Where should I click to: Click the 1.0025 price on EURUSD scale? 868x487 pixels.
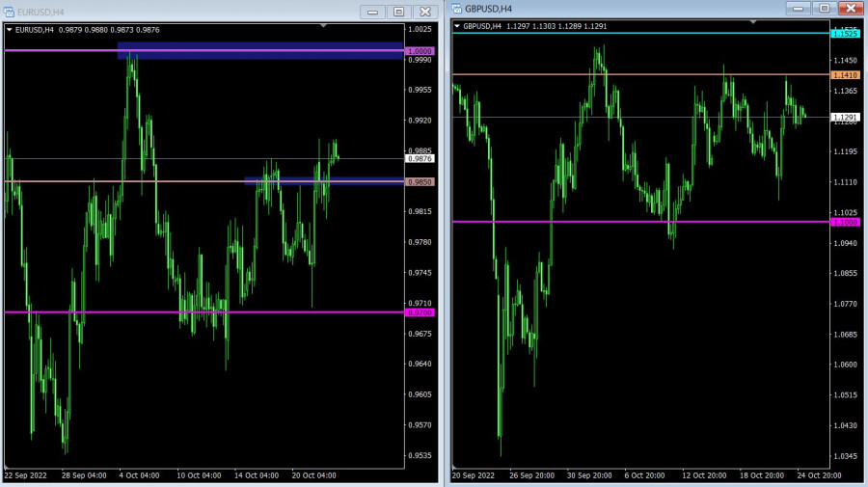[420, 29]
